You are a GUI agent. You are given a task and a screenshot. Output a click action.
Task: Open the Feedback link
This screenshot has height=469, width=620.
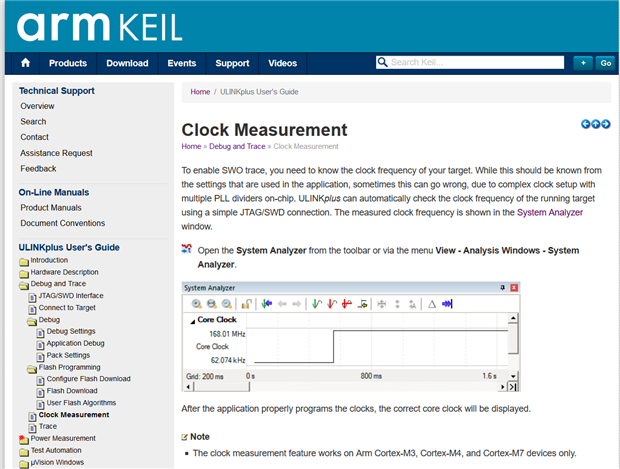pos(38,168)
